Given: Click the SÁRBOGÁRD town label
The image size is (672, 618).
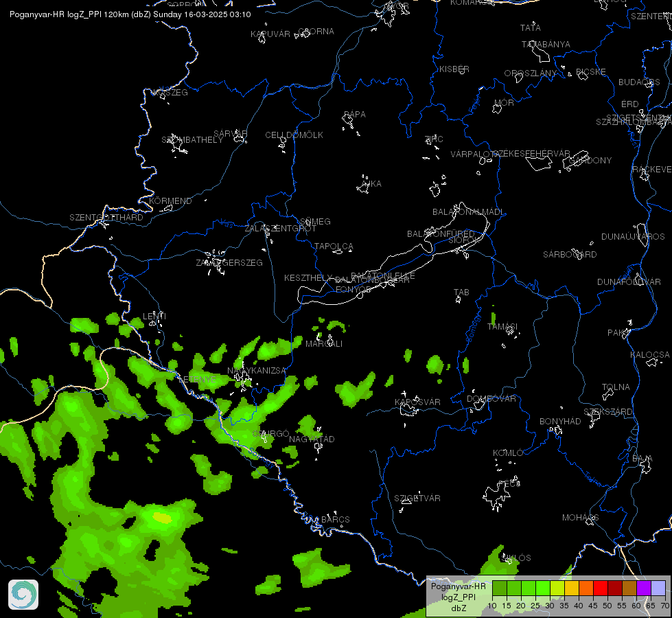Looking at the screenshot, I should (x=570, y=255).
